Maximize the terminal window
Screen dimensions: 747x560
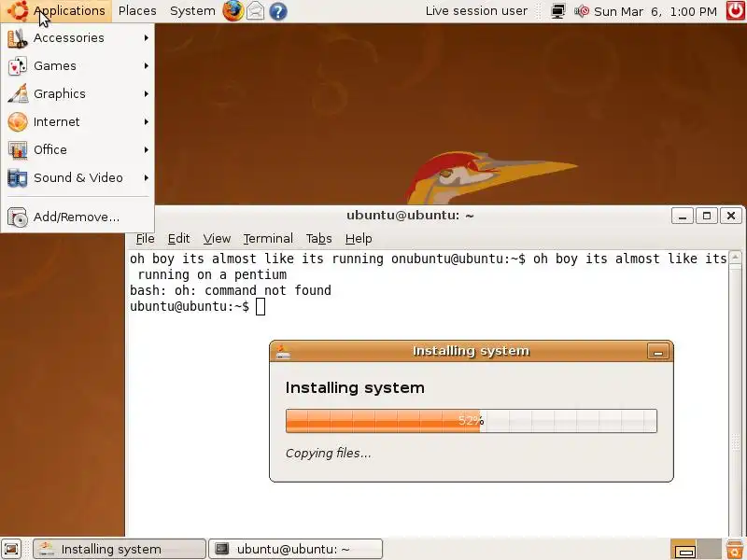point(707,216)
